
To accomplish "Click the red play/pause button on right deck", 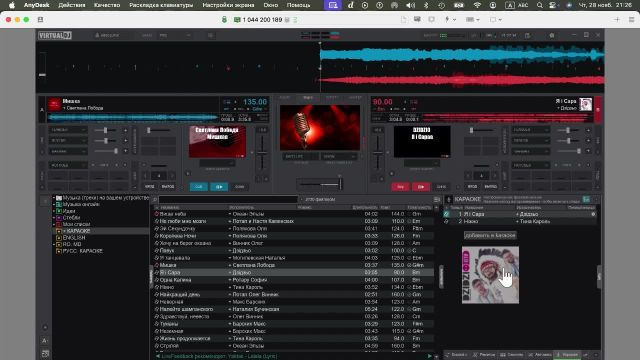I will pos(421,187).
